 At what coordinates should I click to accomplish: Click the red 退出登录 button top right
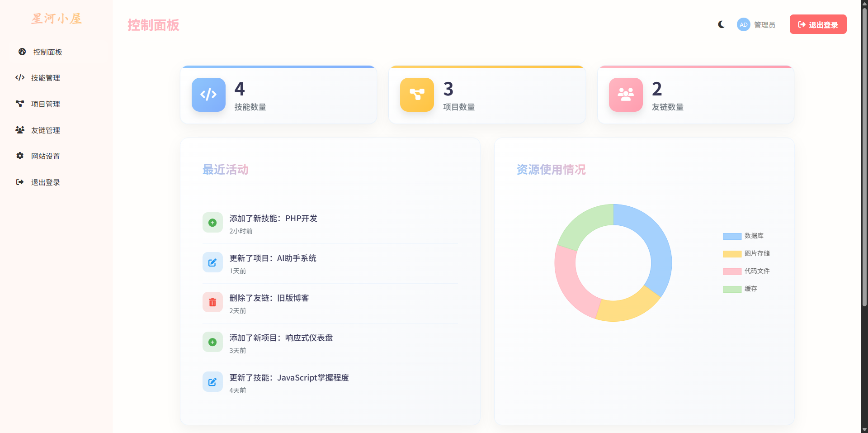818,24
